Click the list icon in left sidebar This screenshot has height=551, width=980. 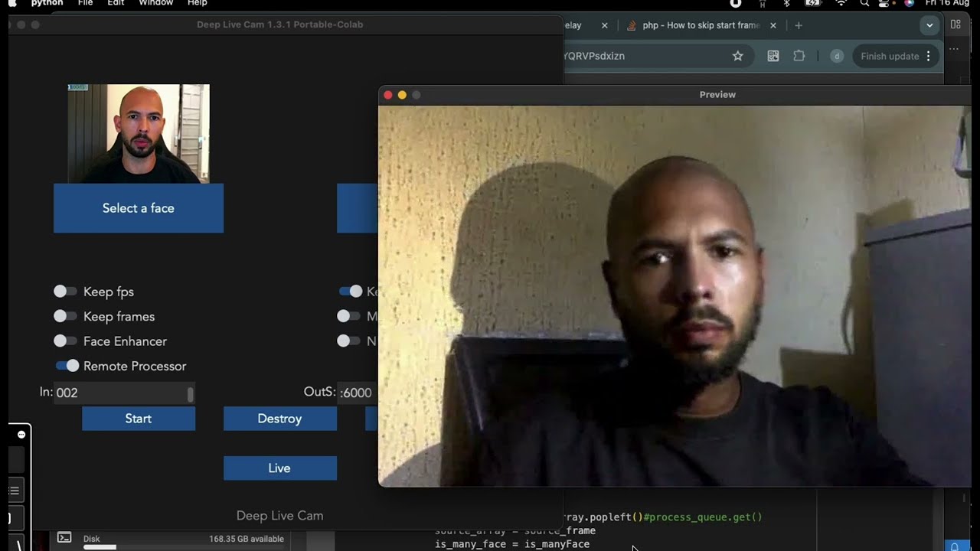pyautogui.click(x=14, y=491)
